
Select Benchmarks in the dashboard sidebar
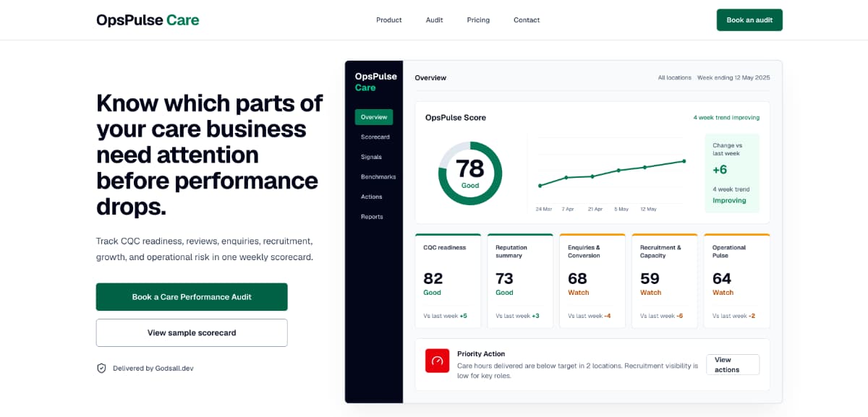(x=378, y=177)
